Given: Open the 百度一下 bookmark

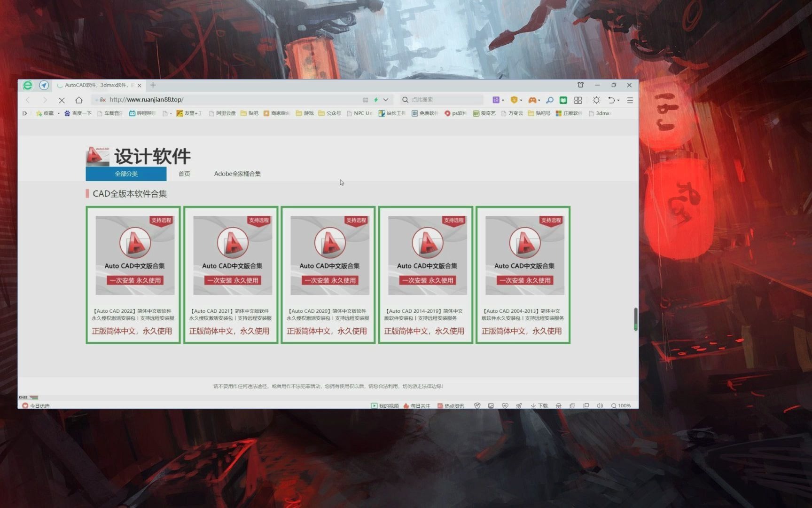Looking at the screenshot, I should click(78, 113).
